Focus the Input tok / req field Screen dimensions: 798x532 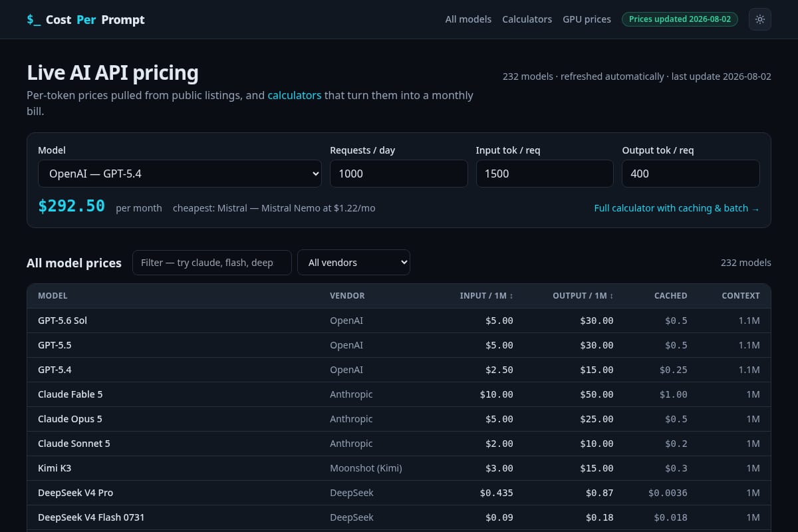(545, 174)
